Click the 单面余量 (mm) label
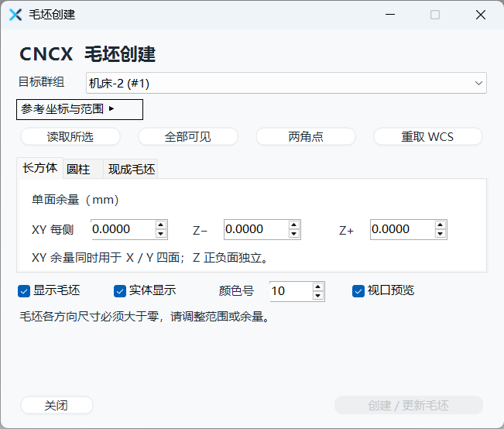The image size is (504, 429). coord(75,200)
